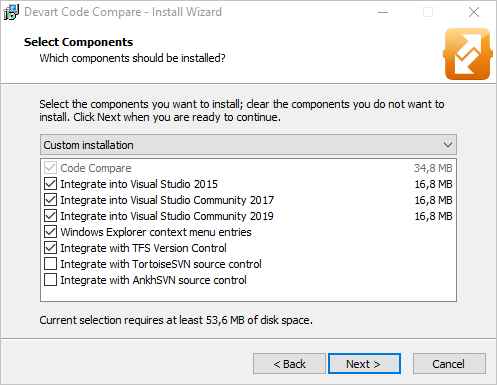
Task: Uncheck Integrate with TFS Version Control
Action: (50, 248)
